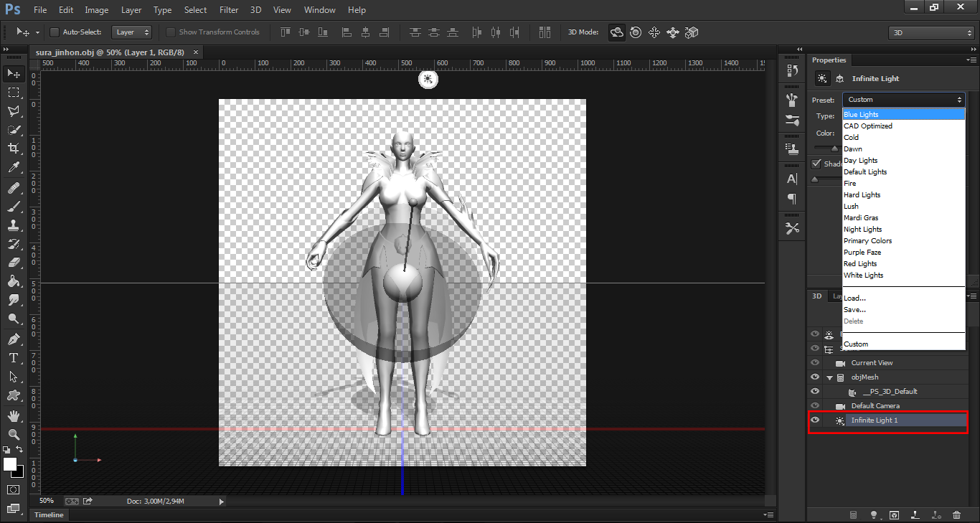980x523 pixels.
Task: Activate the Crop tool
Action: click(x=14, y=149)
